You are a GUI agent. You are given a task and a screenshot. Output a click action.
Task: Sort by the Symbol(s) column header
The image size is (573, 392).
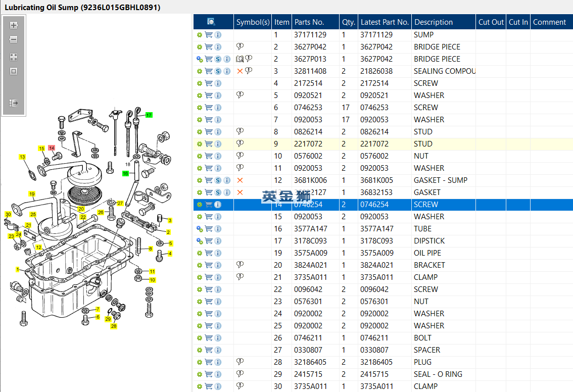tap(253, 22)
